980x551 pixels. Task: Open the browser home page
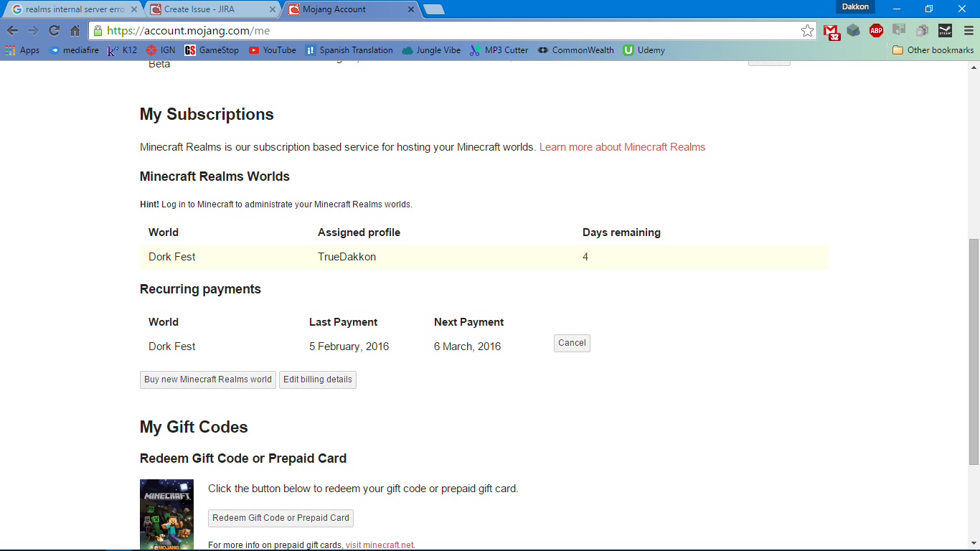click(x=75, y=31)
